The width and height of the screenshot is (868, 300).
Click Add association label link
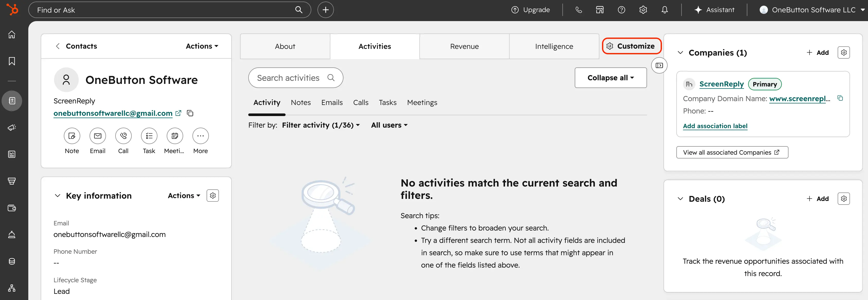[x=715, y=126]
